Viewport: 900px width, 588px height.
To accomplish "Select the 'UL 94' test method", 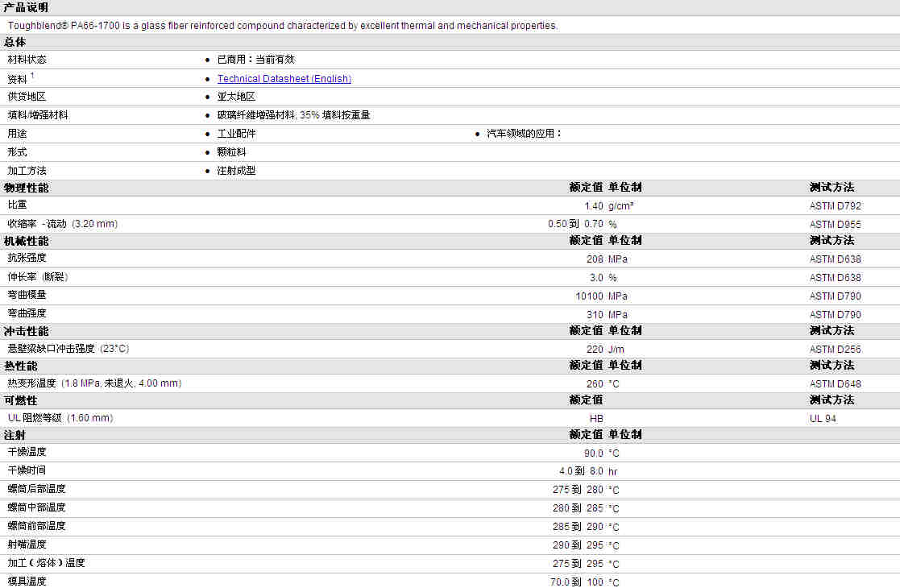I will pos(823,419).
